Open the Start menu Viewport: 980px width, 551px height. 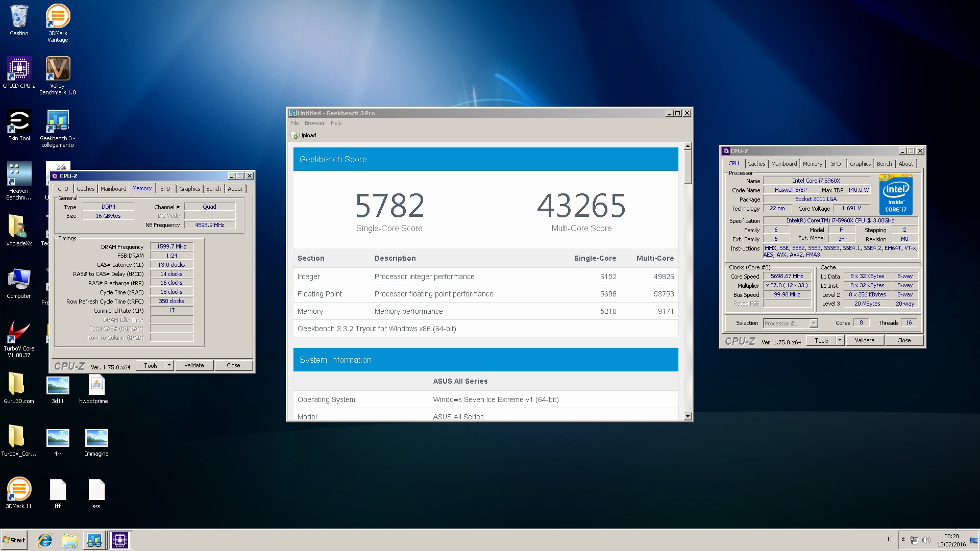pyautogui.click(x=14, y=540)
